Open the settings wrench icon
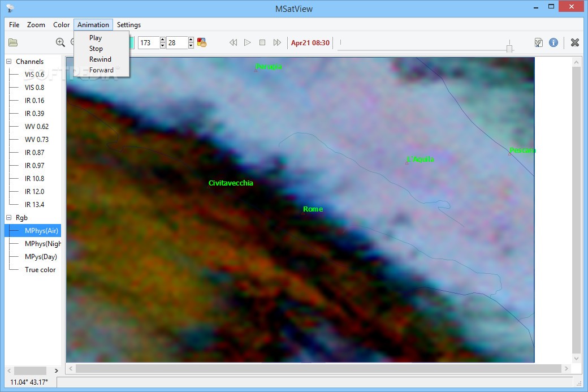 (538, 42)
